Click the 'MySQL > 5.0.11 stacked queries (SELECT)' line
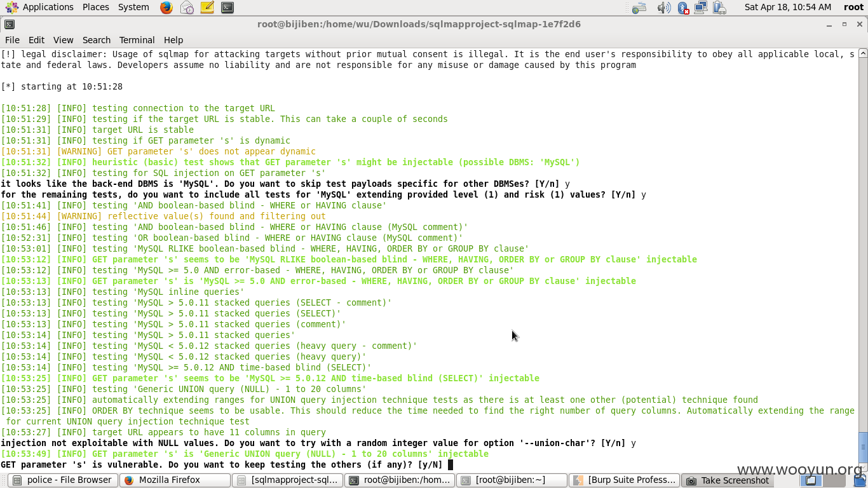The height and width of the screenshot is (488, 868). [x=171, y=313]
